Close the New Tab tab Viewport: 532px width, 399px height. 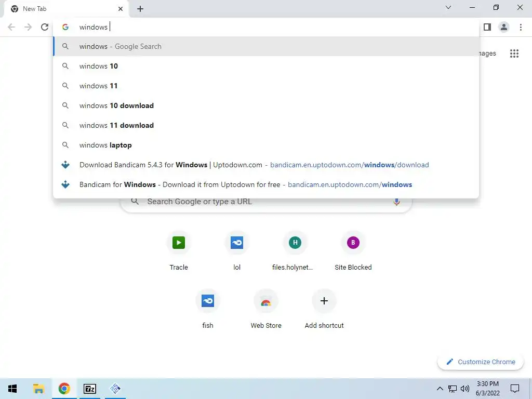tap(121, 9)
